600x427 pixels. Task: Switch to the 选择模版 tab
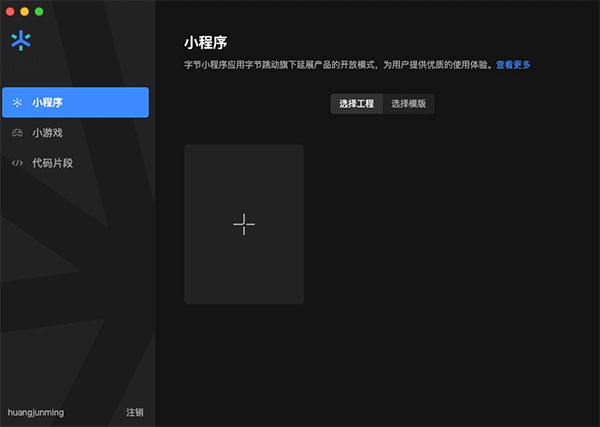click(409, 104)
